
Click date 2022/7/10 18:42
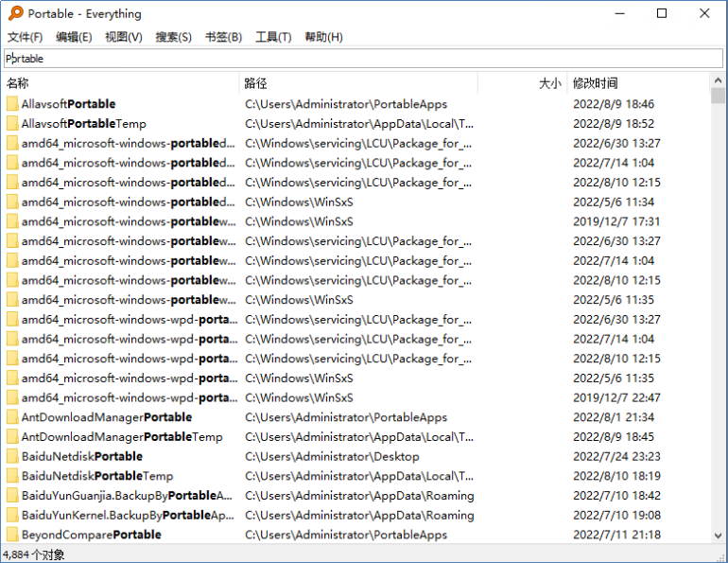click(x=616, y=495)
